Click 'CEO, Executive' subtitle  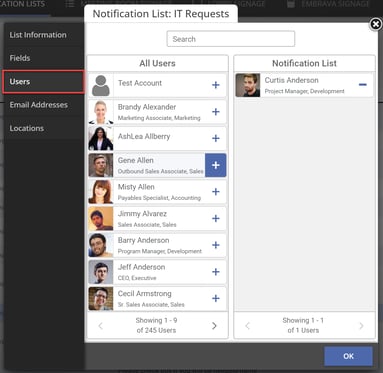(137, 278)
